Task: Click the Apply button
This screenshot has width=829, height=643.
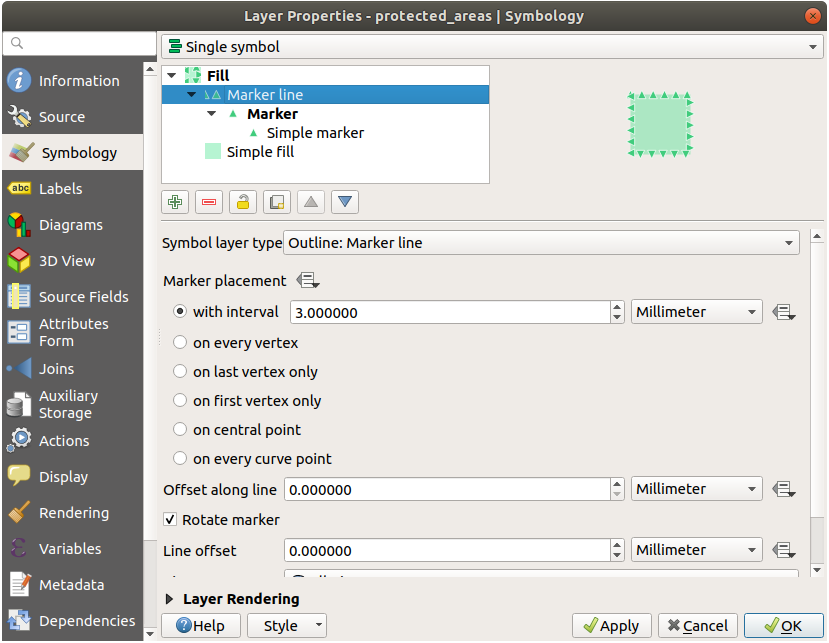Action: pyautogui.click(x=611, y=626)
